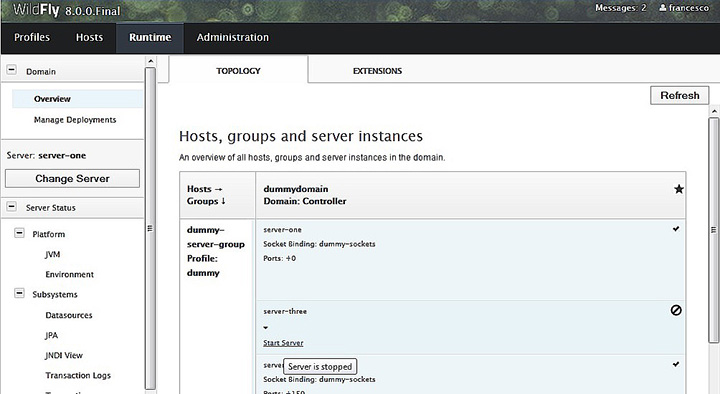The height and width of the screenshot is (394, 720).
Task: Click the star icon for dummydomain controller
Action: (x=679, y=189)
